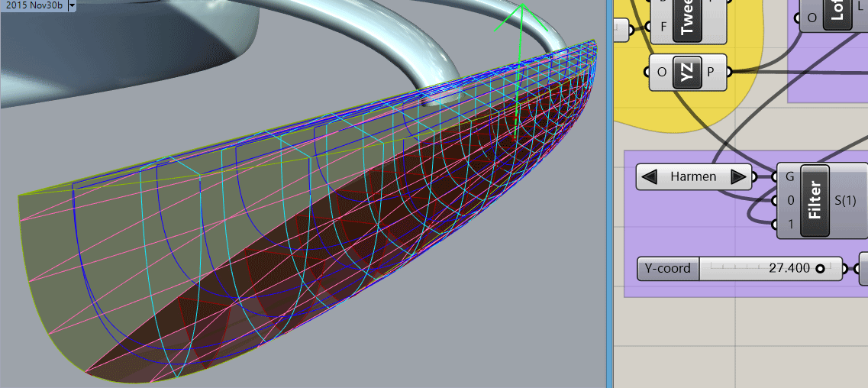Click the 2015 Nov30b viewport title

tap(33, 5)
